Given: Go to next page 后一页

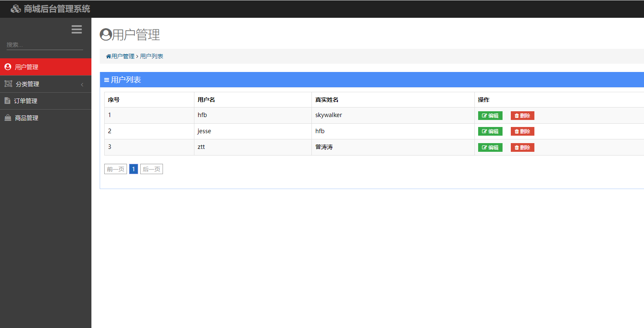Looking at the screenshot, I should (x=151, y=169).
